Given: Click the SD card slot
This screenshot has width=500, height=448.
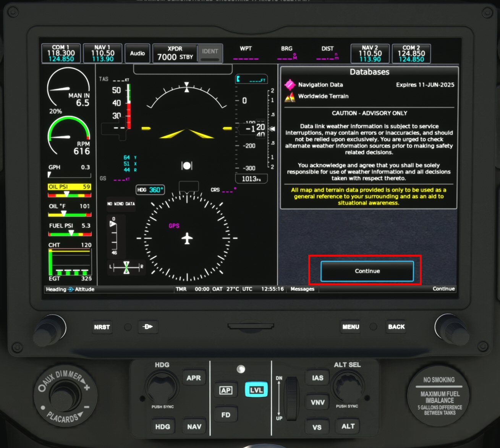Looking at the screenshot, I should click(251, 326).
